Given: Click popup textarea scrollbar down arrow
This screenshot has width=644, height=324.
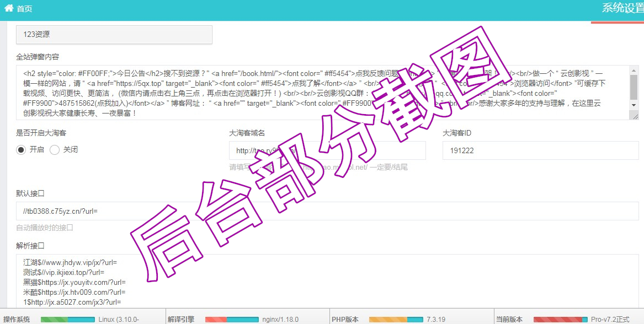Looking at the screenshot, I should (634, 105).
